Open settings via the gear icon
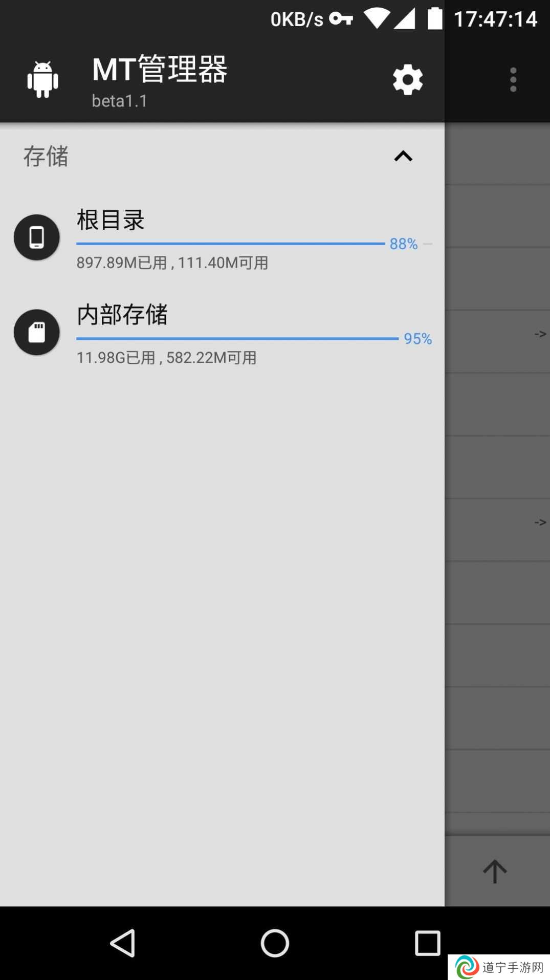The height and width of the screenshot is (980, 550). [x=408, y=80]
